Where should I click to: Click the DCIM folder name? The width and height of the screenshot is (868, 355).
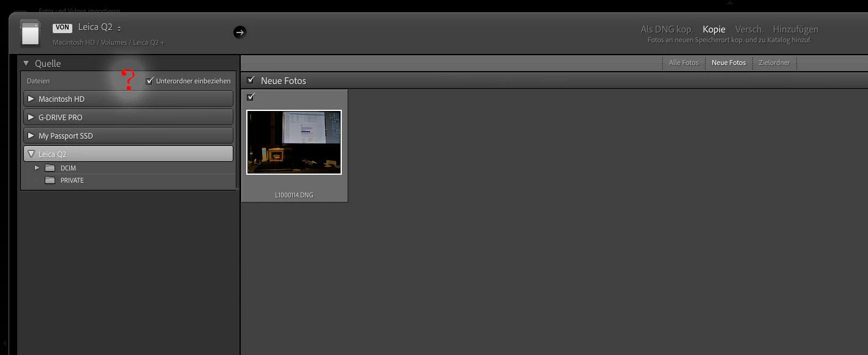(68, 168)
